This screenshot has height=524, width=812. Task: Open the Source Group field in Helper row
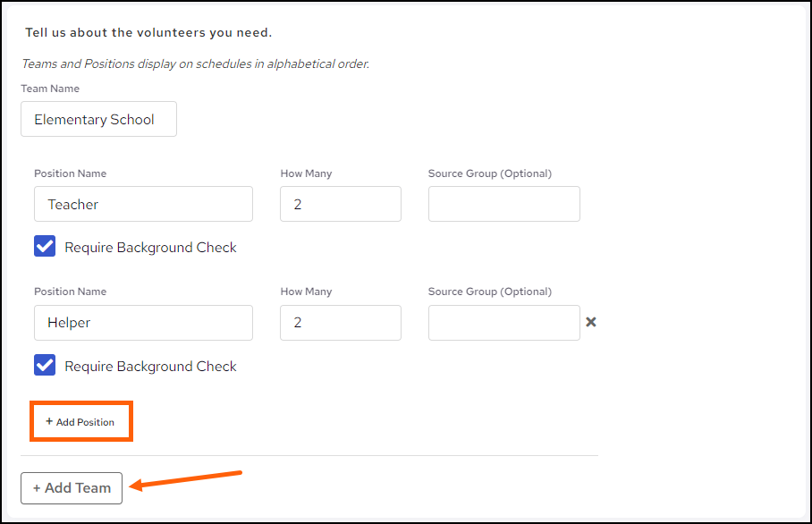point(503,323)
